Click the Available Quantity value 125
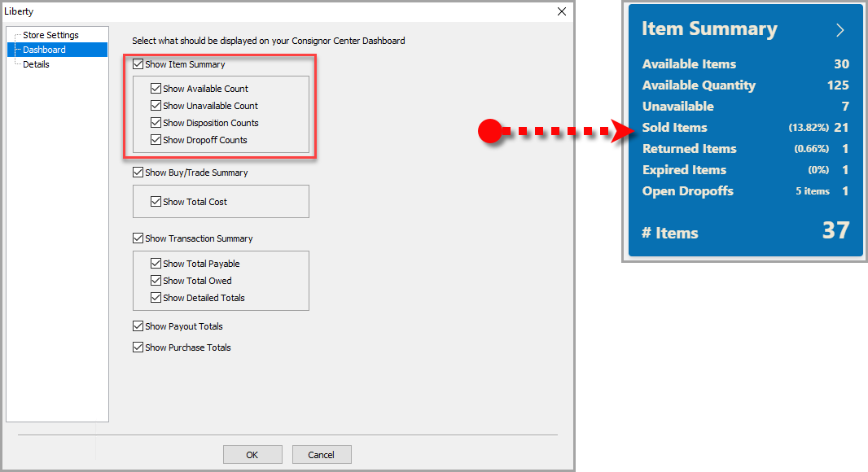This screenshot has width=868, height=472. pos(838,85)
